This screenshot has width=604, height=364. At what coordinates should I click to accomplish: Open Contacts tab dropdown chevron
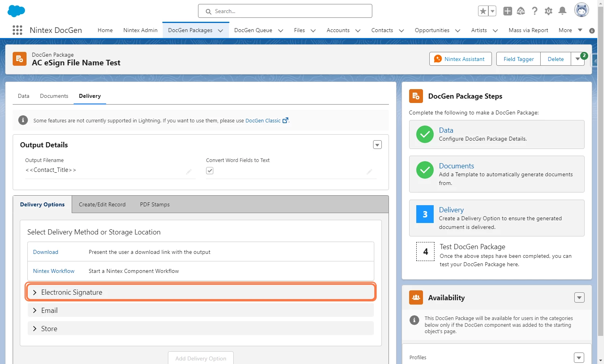click(402, 30)
